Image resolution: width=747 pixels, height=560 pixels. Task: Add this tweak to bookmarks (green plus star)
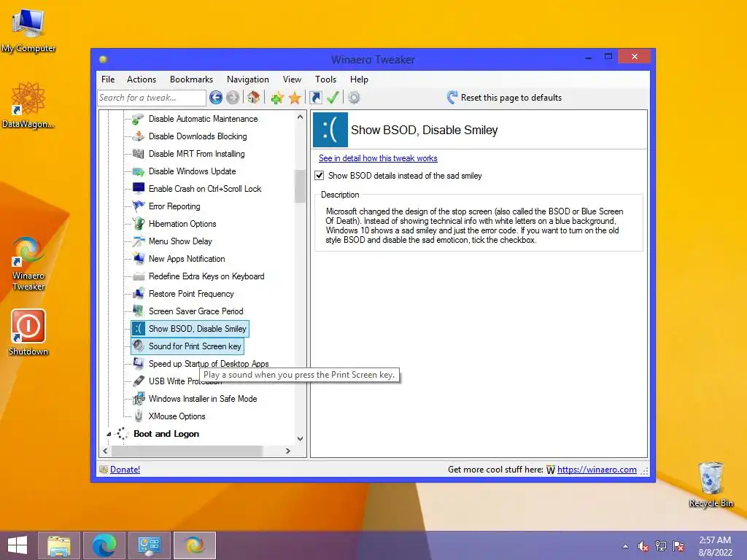(277, 98)
